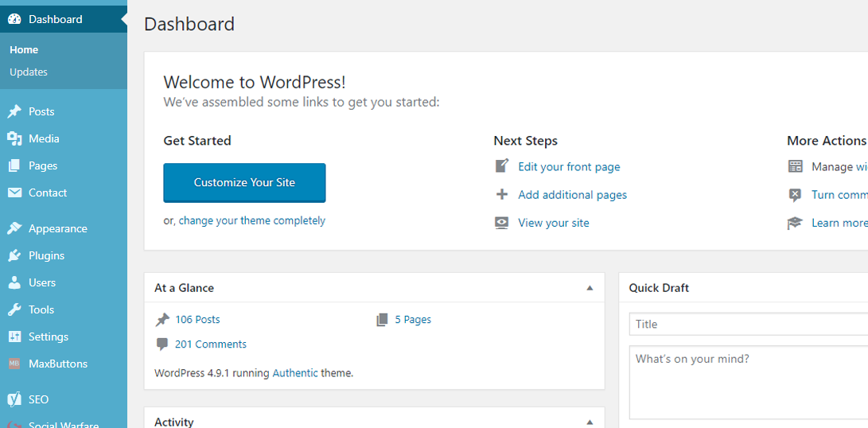Click the Tools wrench icon
The image size is (868, 428).
click(x=14, y=310)
